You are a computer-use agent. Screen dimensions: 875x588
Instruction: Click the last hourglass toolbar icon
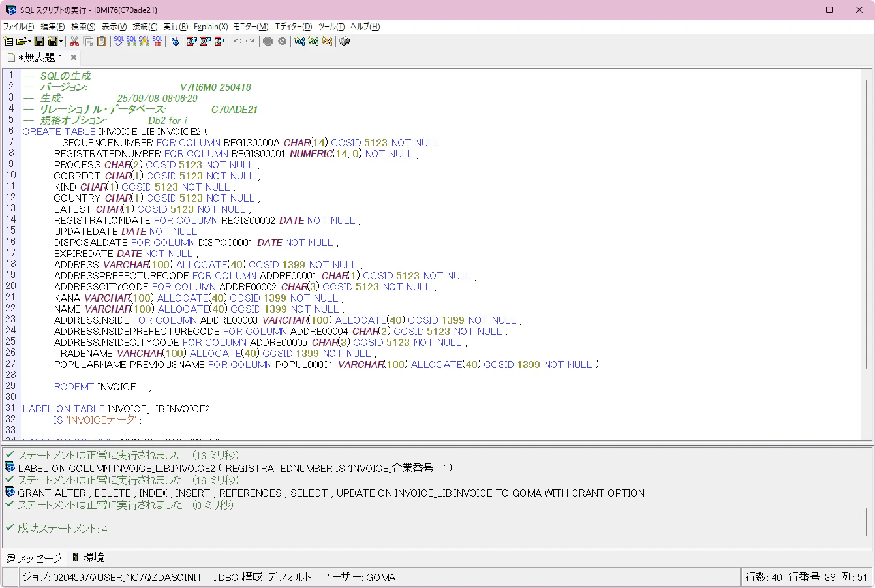(x=219, y=41)
